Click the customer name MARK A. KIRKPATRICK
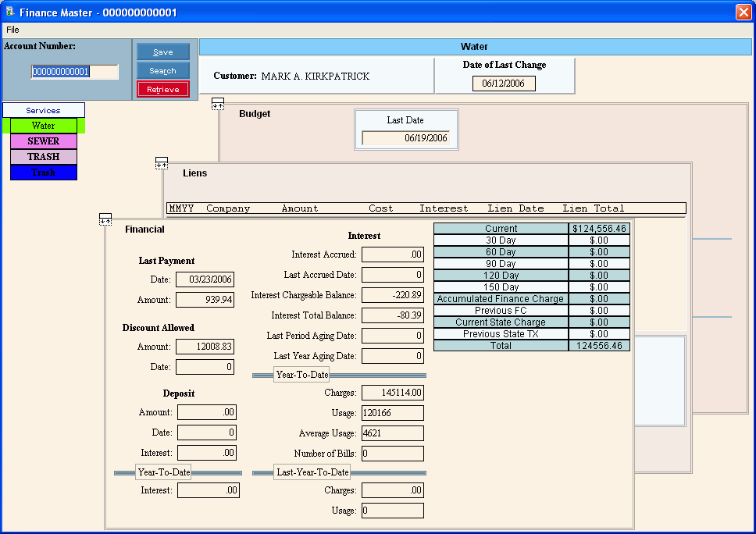The height and width of the screenshot is (534, 756). coord(316,77)
